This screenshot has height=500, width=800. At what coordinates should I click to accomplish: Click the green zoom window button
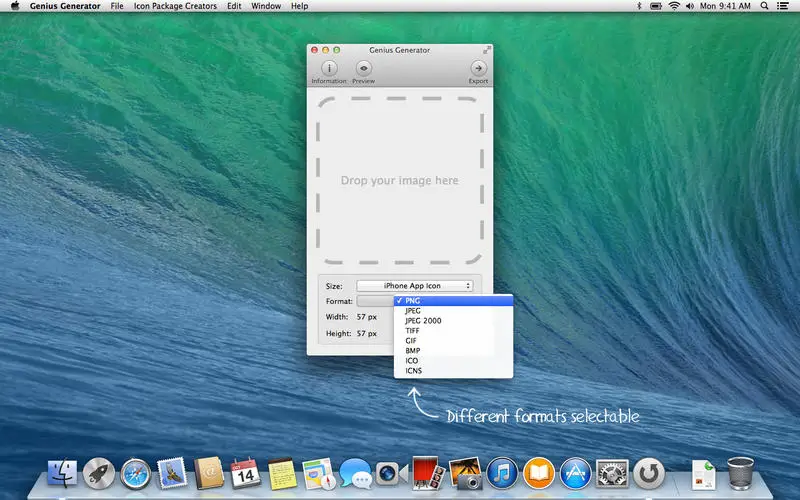336,50
